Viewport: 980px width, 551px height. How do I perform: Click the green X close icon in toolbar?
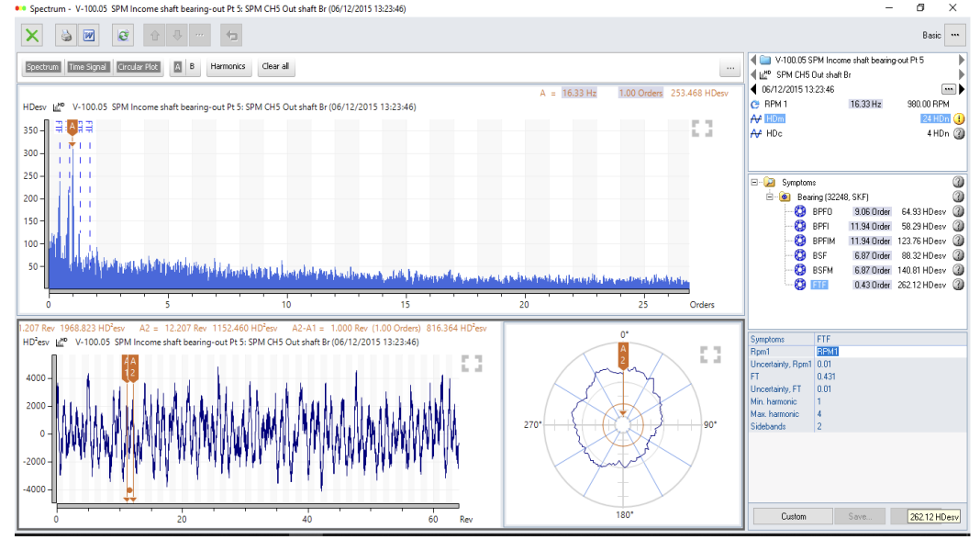click(32, 36)
